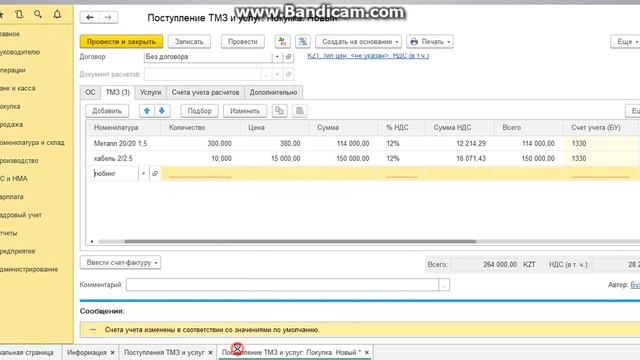This screenshot has height=360, width=640.
Task: Select the кабель 2/2,5 row
Action: [x=362, y=158]
